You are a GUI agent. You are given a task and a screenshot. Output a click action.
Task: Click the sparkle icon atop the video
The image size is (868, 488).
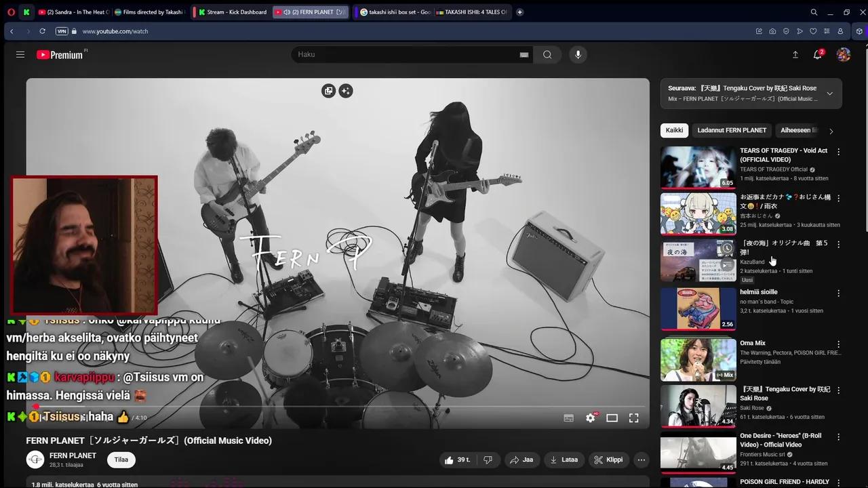point(346,91)
